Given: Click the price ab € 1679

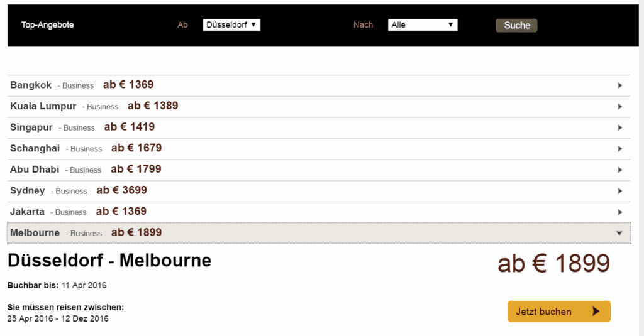Looking at the screenshot, I should pos(136,148).
